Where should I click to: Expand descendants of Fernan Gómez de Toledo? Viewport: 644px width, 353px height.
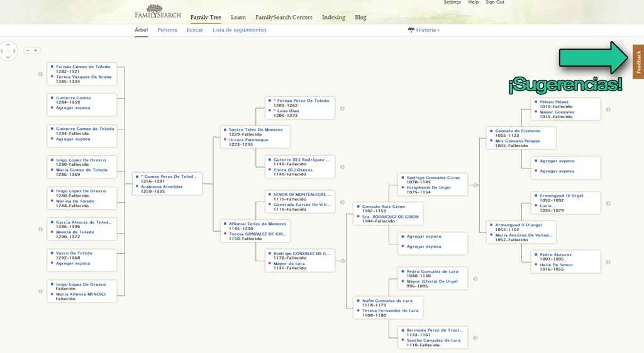(40, 73)
